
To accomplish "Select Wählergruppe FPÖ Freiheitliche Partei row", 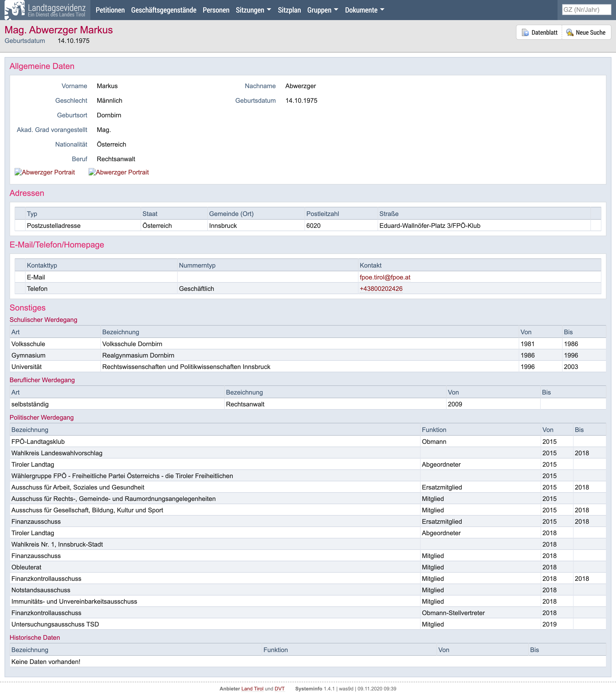I will [x=308, y=476].
